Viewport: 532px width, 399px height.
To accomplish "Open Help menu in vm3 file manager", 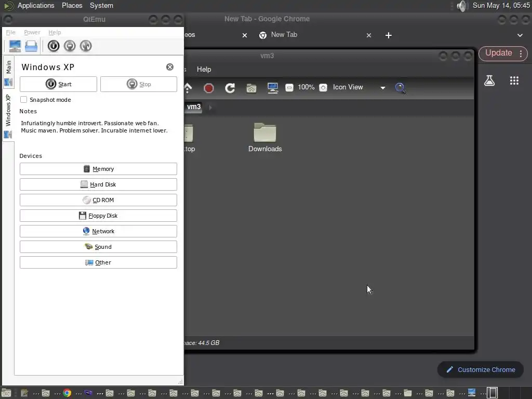I will [x=204, y=69].
